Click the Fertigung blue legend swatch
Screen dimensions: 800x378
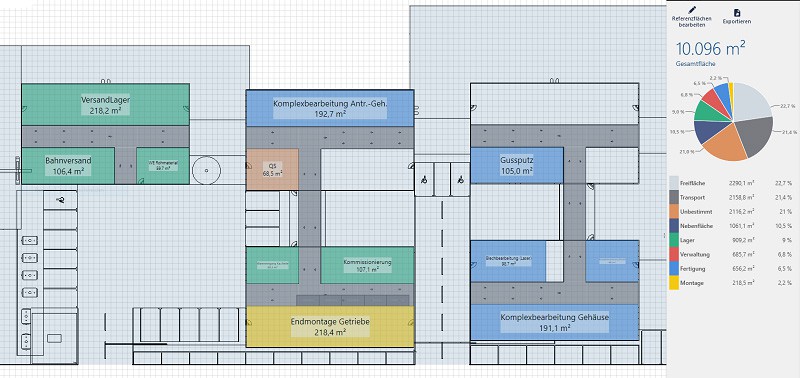click(x=673, y=268)
